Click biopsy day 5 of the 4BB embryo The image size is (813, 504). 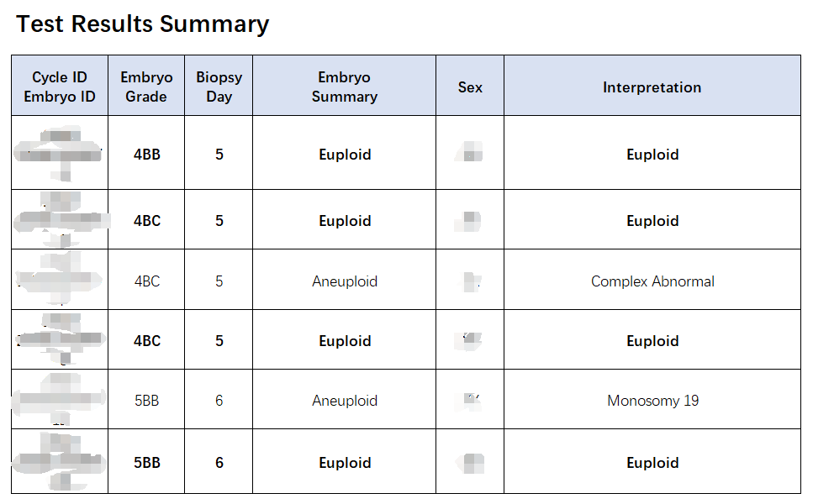[219, 155]
